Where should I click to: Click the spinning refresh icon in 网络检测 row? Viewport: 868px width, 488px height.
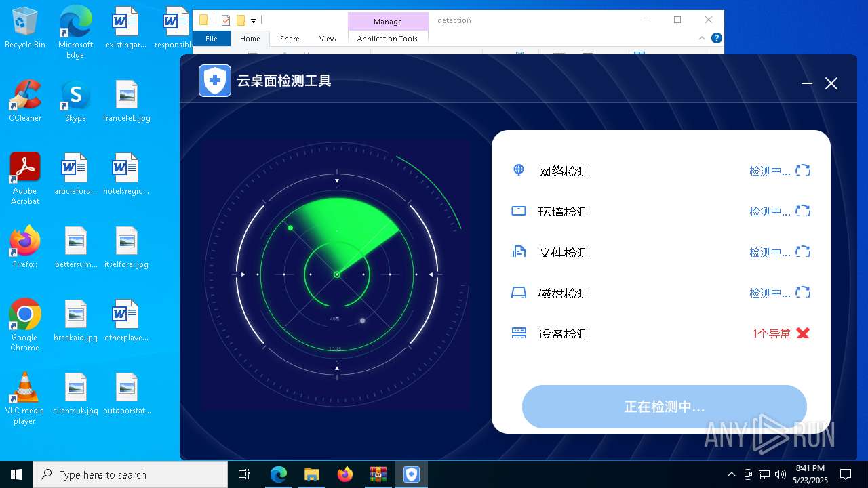tap(803, 170)
